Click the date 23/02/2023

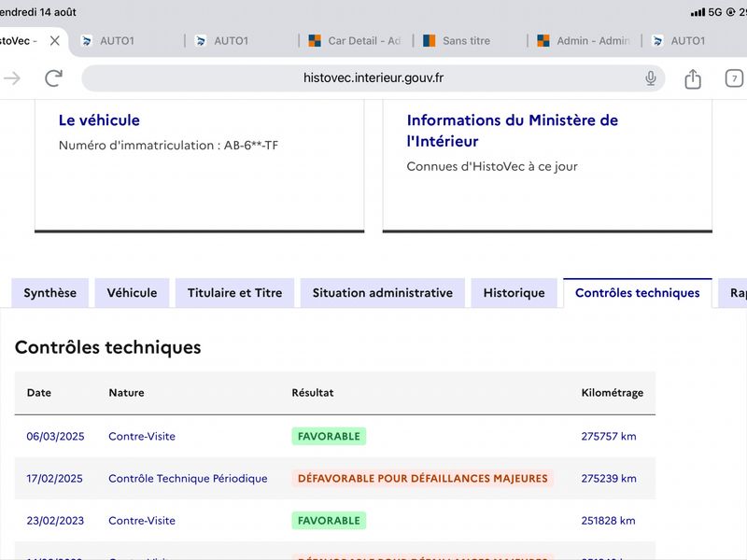55,521
